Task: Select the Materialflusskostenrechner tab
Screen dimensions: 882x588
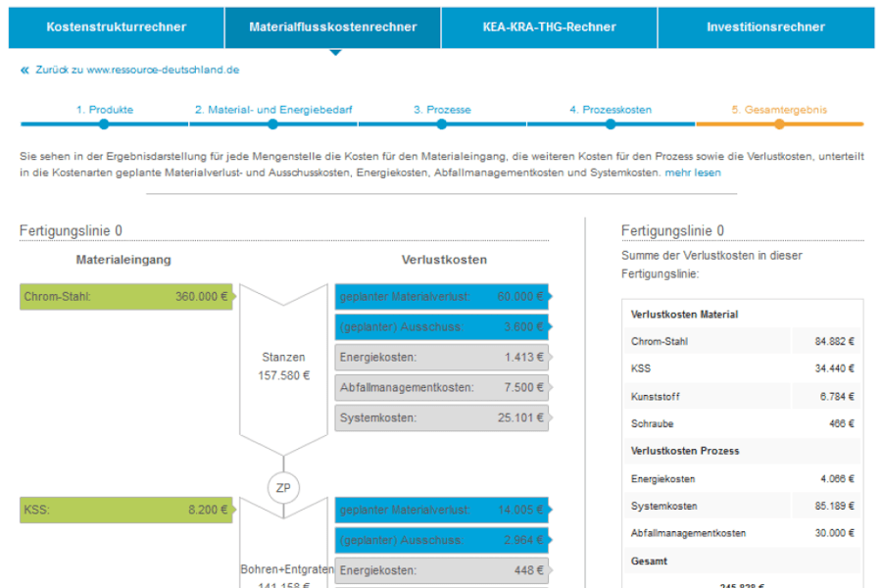Action: pyautogui.click(x=332, y=26)
